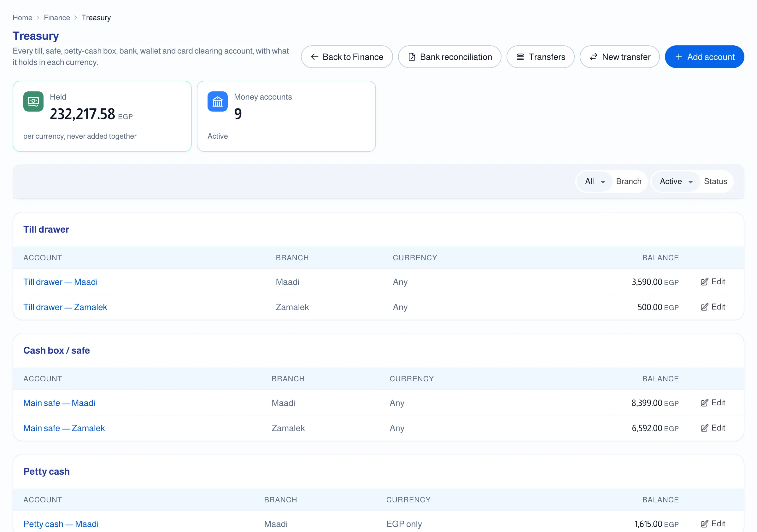757x532 pixels.
Task: Click the Held cash banknote icon
Action: [33, 101]
